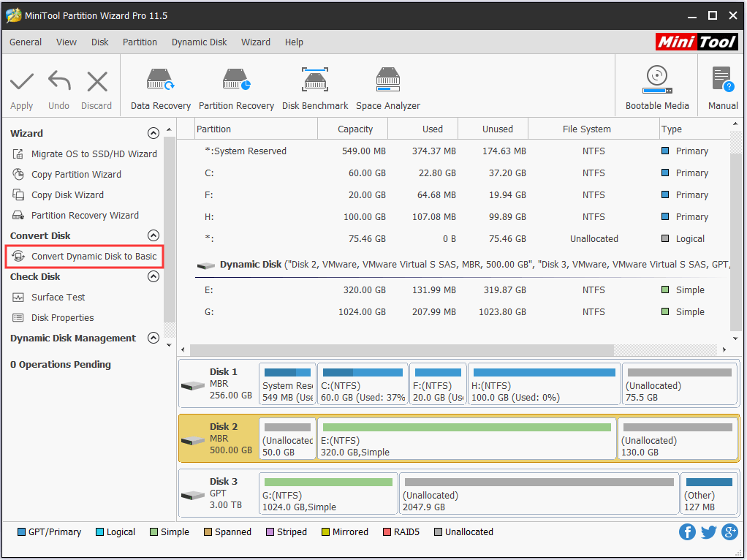Click the Facebook icon in status bar
This screenshot has width=747, height=560.
pos(687,531)
